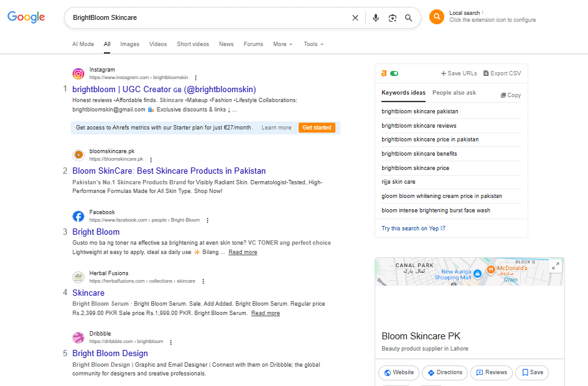
Task: Click the orange Local search extension icon
Action: (x=437, y=17)
